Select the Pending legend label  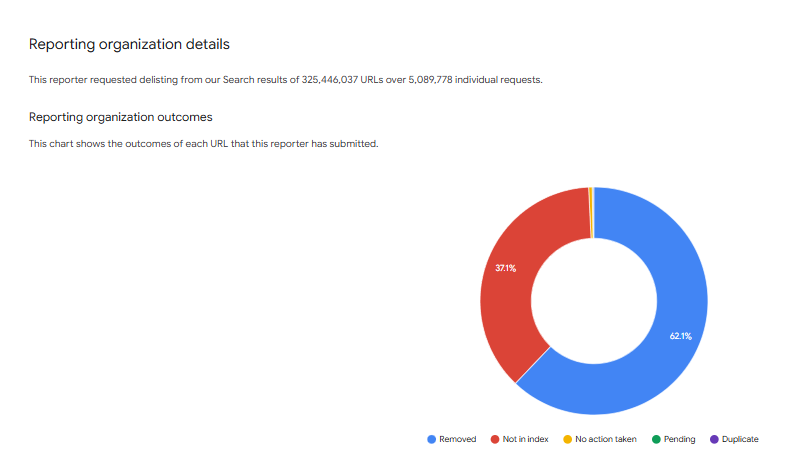tap(679, 439)
